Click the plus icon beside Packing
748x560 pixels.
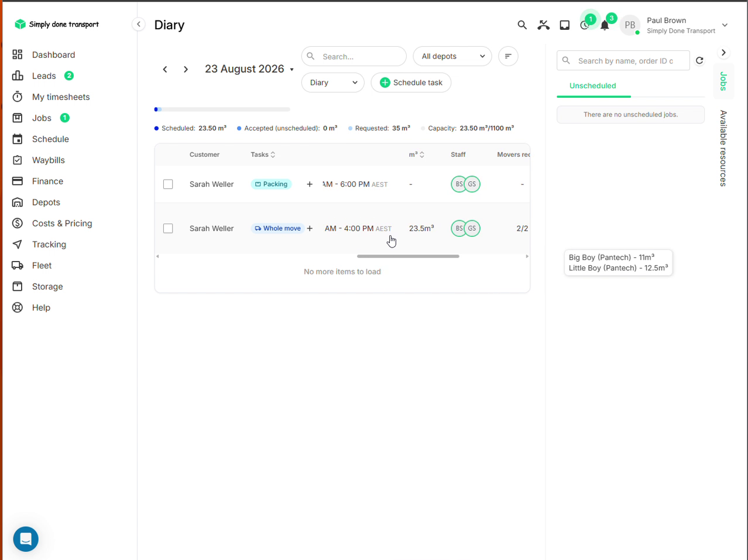(310, 184)
